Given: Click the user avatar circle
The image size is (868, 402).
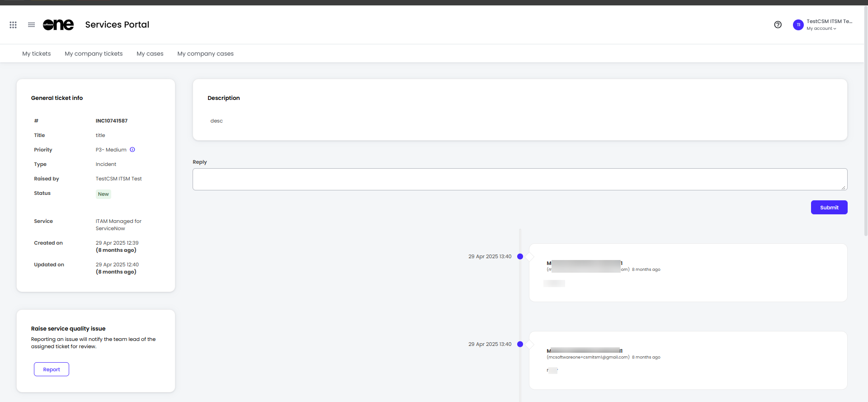Looking at the screenshot, I should (x=798, y=25).
